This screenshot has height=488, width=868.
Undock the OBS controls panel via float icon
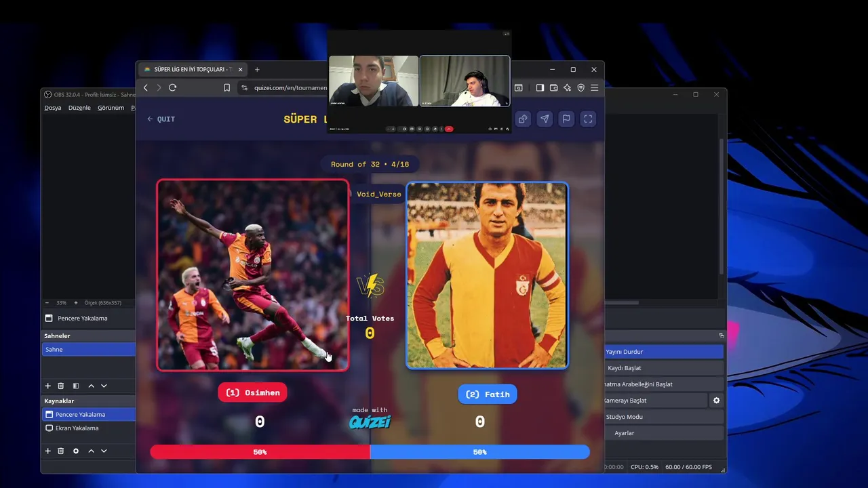722,335
